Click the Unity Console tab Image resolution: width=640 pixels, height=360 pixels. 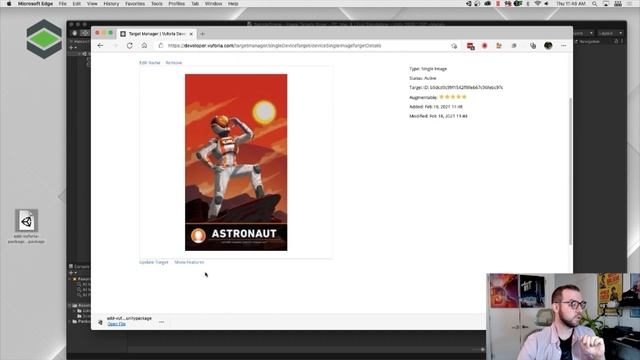click(x=79, y=267)
